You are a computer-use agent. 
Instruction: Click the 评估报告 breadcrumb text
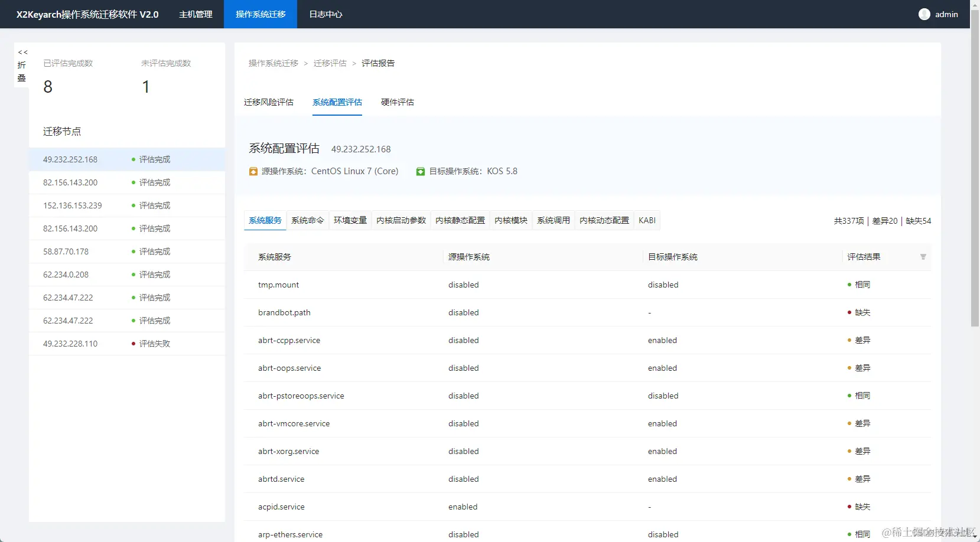(378, 63)
